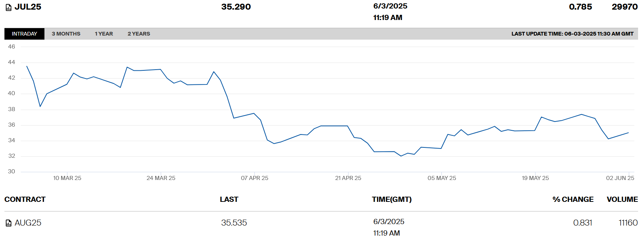Click the AUG25 volume value 11160

[x=628, y=223]
